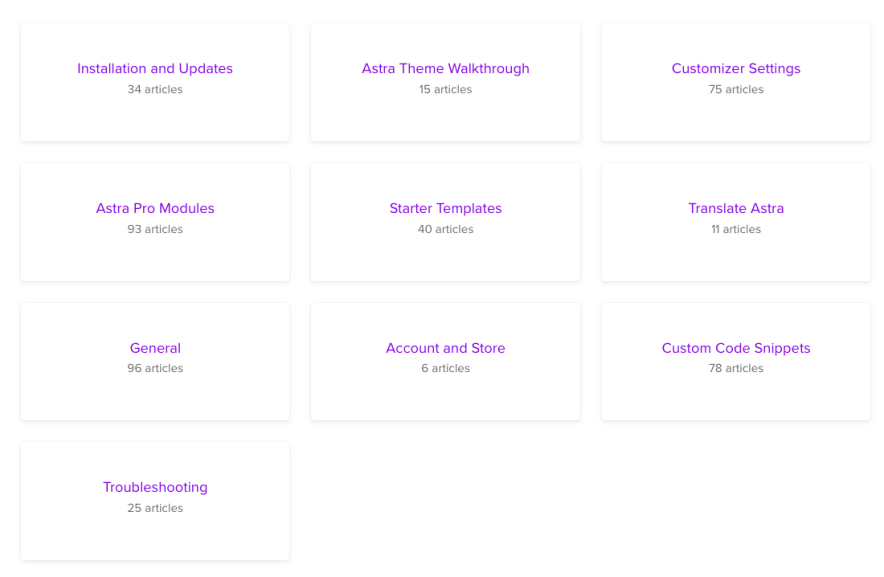Open the Astra Theme Walkthrough category

[445, 68]
